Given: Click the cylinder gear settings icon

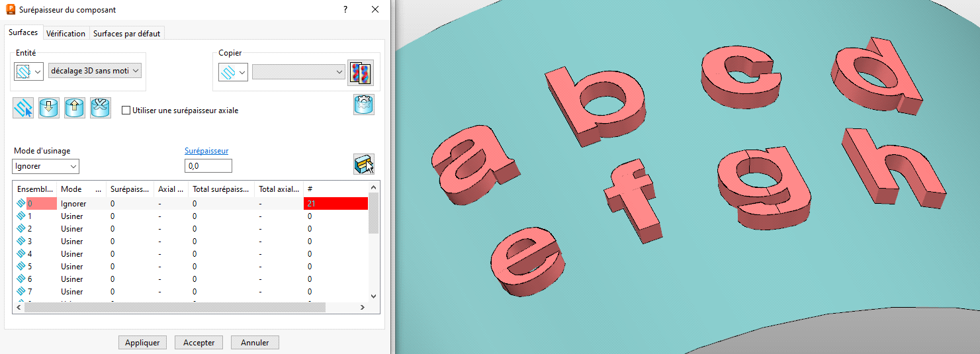Looking at the screenshot, I should click(x=364, y=105).
